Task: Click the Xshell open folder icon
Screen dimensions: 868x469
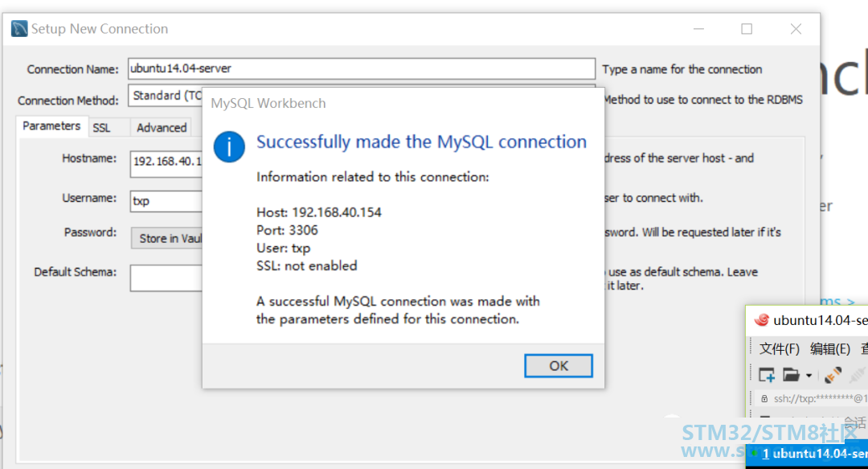Action: pos(791,376)
